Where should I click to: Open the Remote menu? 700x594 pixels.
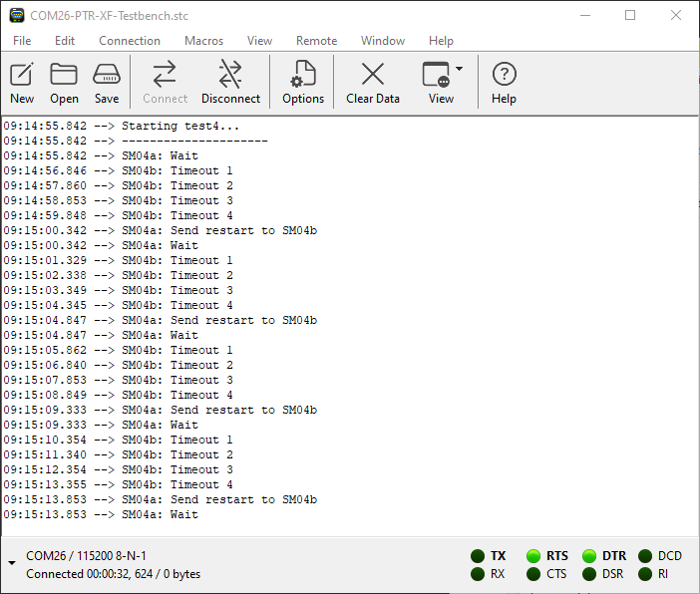[x=316, y=41]
